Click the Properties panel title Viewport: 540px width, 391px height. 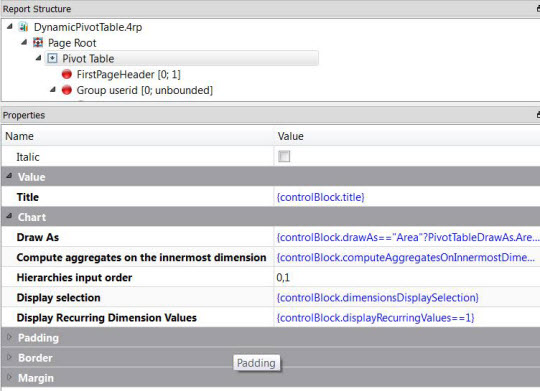(x=24, y=115)
